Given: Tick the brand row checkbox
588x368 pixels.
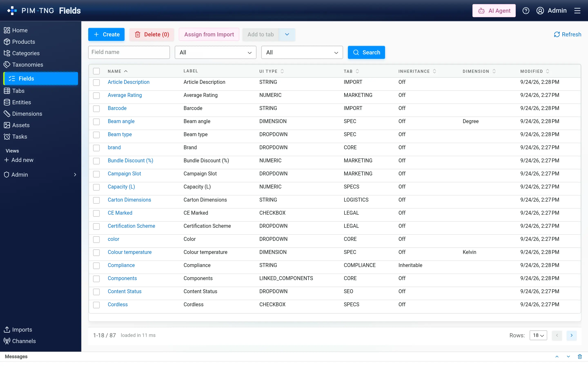Looking at the screenshot, I should (x=96, y=148).
